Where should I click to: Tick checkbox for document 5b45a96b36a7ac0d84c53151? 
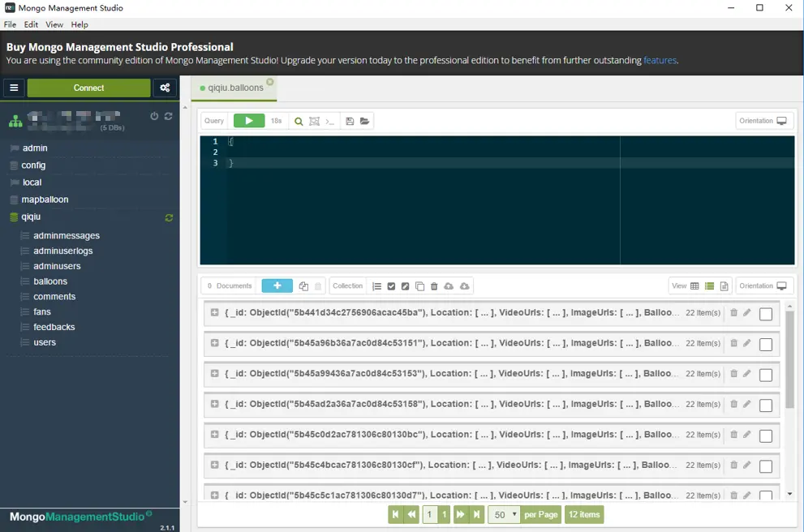[x=766, y=345]
